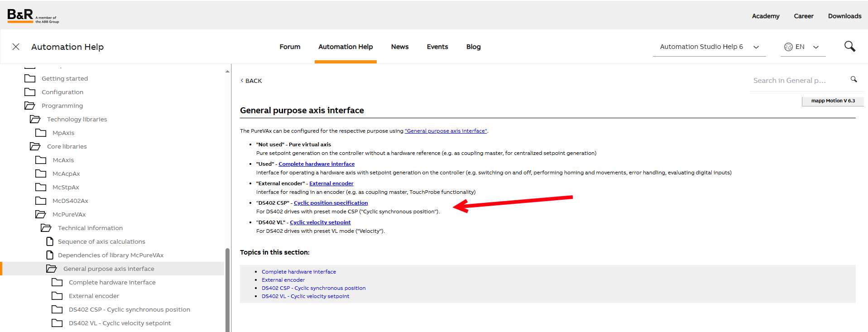Open the Academy menu link
The width and height of the screenshot is (868, 332).
(766, 16)
